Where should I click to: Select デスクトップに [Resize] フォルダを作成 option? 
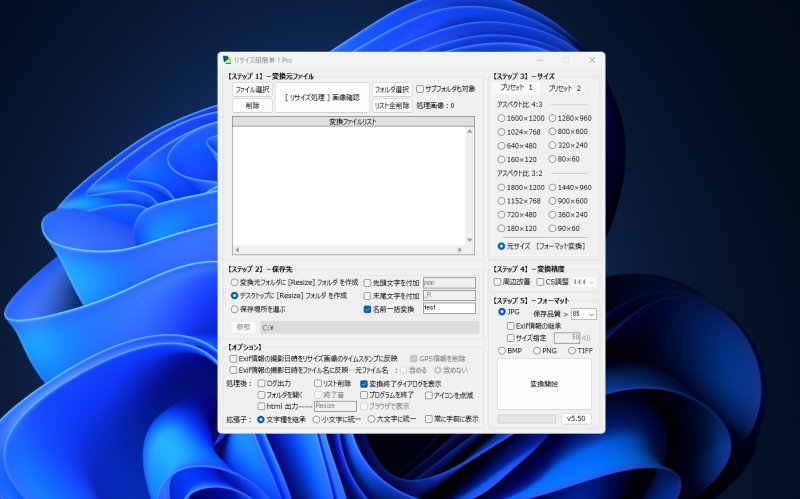(289, 295)
